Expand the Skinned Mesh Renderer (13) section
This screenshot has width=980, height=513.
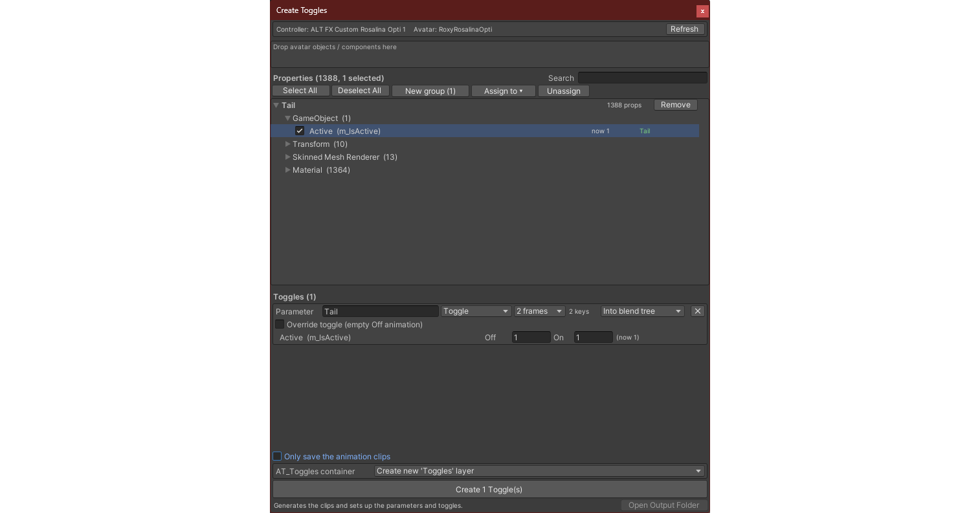pos(287,157)
